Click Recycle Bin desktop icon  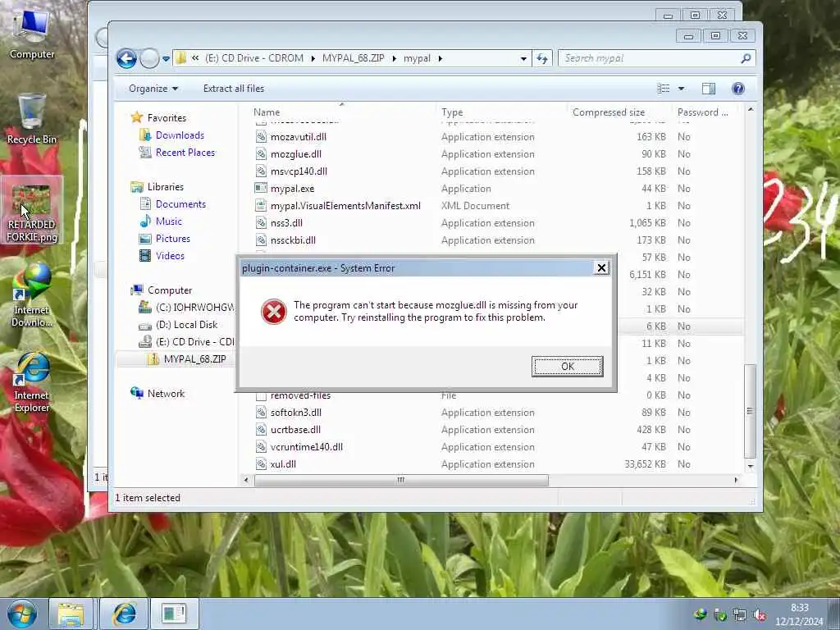pyautogui.click(x=32, y=118)
